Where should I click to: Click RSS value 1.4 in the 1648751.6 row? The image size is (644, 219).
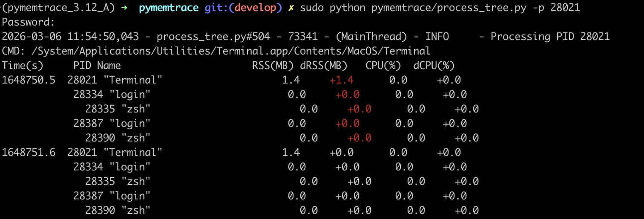(x=291, y=153)
